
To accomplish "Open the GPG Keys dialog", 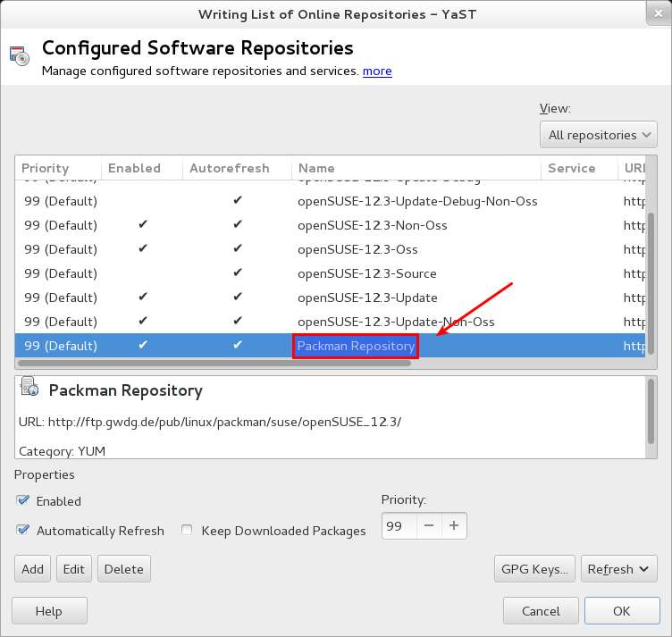I will (x=534, y=569).
